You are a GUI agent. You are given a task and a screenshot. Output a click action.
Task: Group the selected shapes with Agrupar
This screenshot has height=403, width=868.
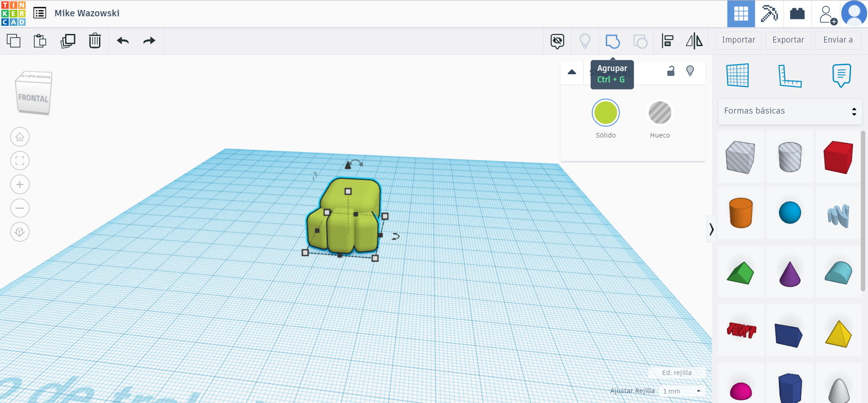(x=613, y=41)
